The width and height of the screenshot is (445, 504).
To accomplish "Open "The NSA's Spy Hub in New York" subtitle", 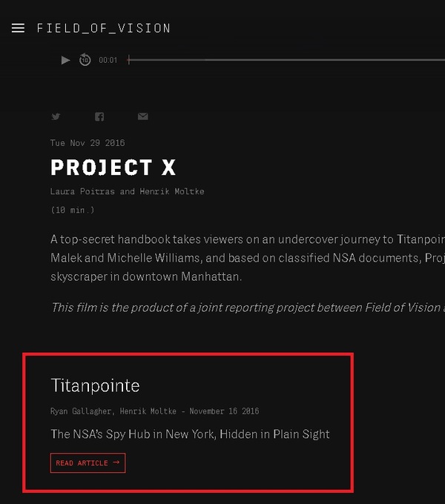I will [190, 434].
